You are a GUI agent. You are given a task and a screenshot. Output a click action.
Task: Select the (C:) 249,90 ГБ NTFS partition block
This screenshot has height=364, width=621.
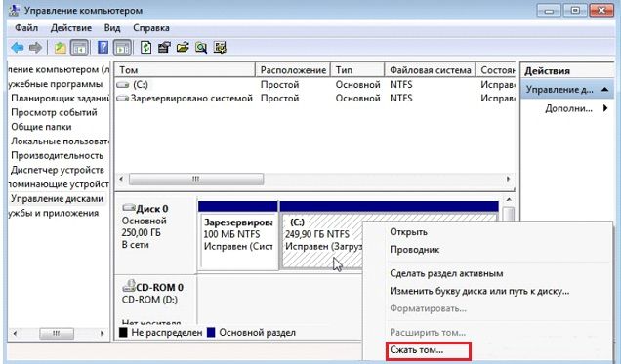(x=321, y=241)
